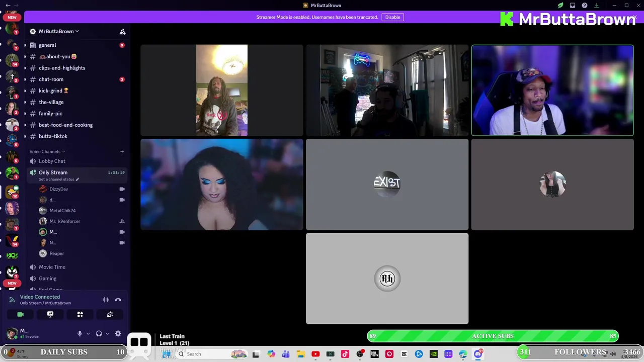Disconnect from the voice call
Screen dimensions: 644x362
[118, 300]
